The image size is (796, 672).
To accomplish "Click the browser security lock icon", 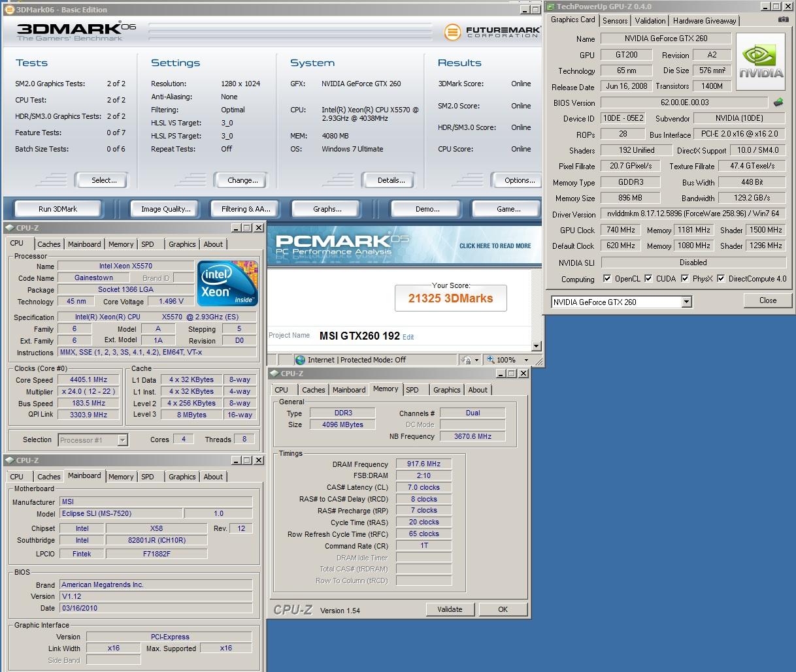I will (466, 360).
